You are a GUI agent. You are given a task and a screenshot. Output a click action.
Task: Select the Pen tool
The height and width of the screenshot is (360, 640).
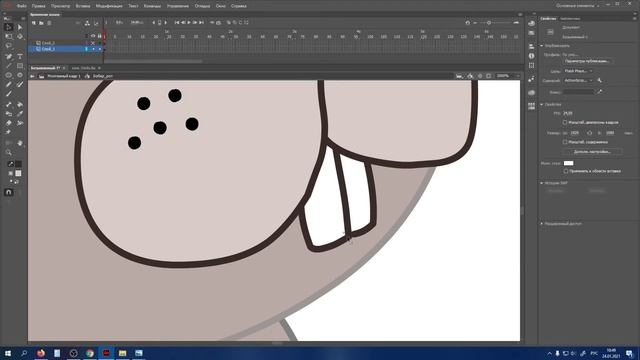(9, 56)
